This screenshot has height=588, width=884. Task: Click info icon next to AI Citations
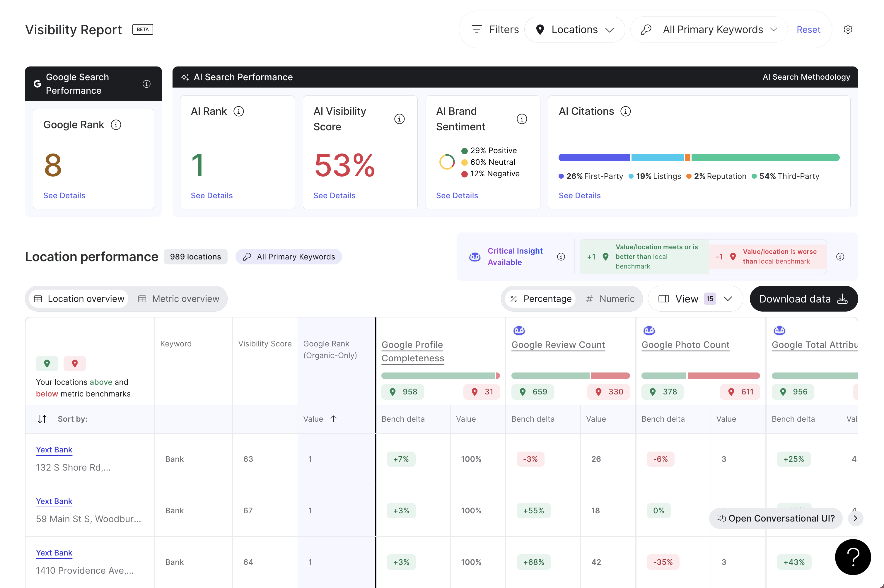(x=625, y=111)
